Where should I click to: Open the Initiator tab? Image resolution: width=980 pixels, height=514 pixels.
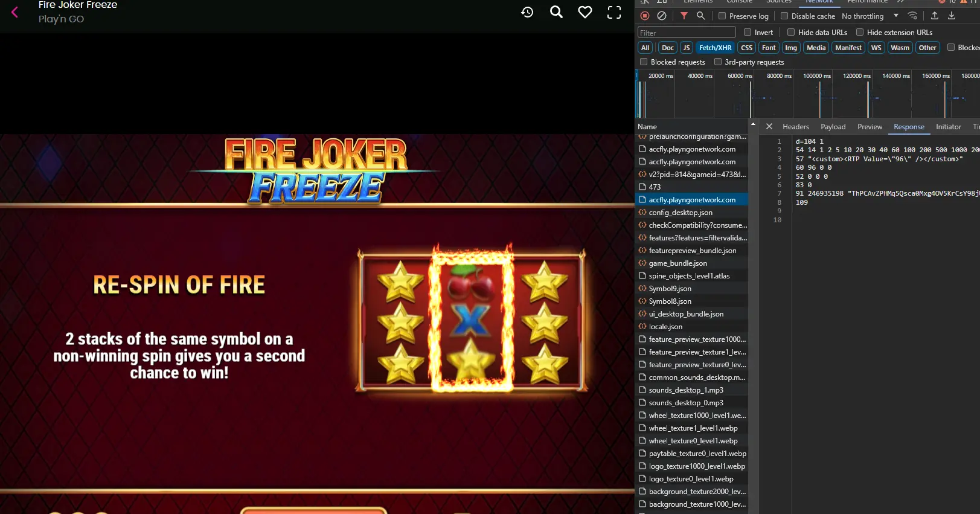click(948, 127)
